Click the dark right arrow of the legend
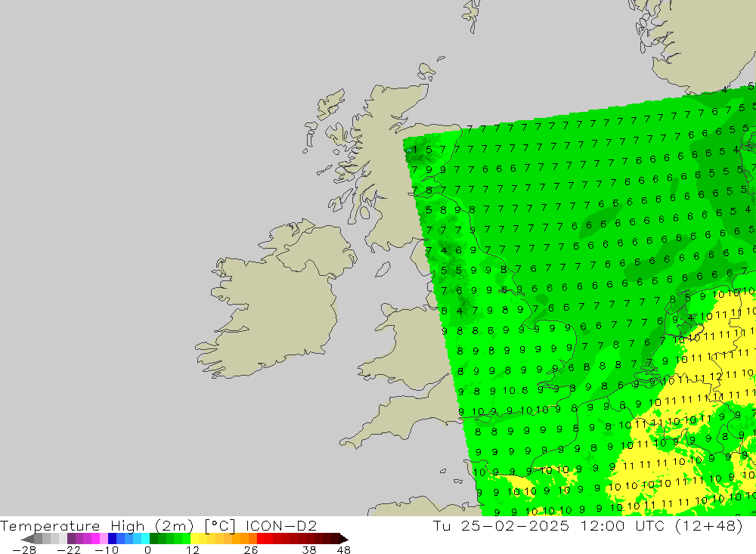Viewport: 756px width, 554px height. coord(343,539)
